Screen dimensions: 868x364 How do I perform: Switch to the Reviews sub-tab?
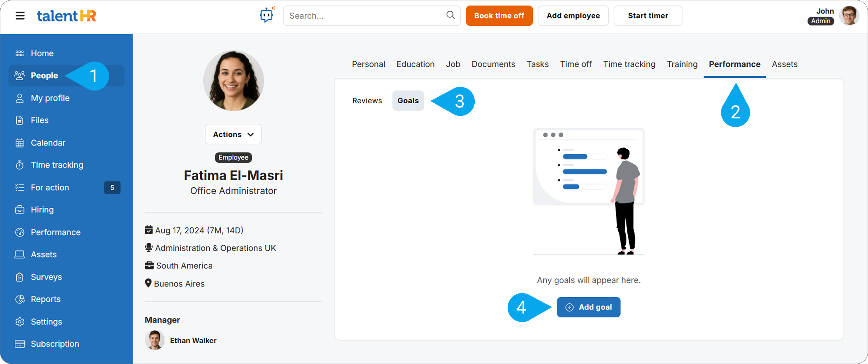click(x=367, y=101)
